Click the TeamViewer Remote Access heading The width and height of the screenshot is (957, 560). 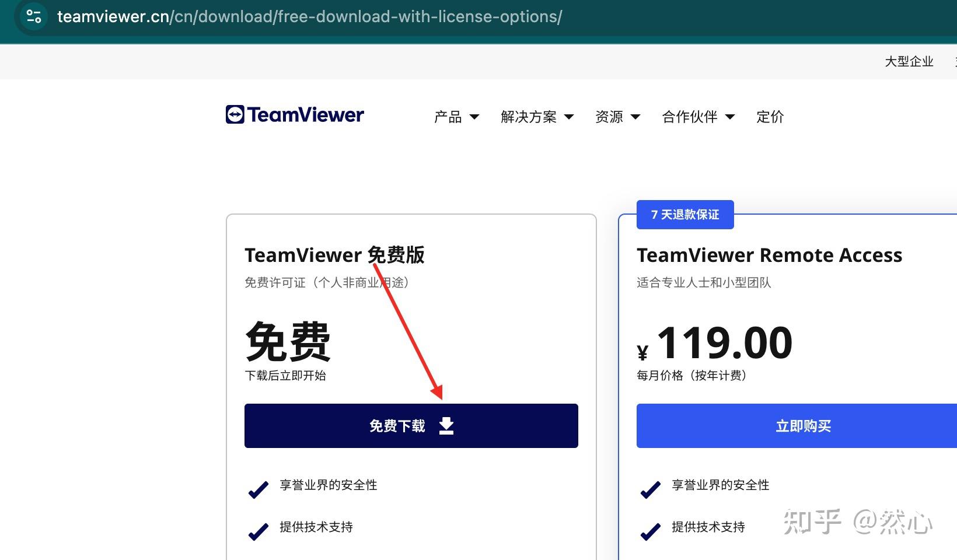click(x=769, y=255)
